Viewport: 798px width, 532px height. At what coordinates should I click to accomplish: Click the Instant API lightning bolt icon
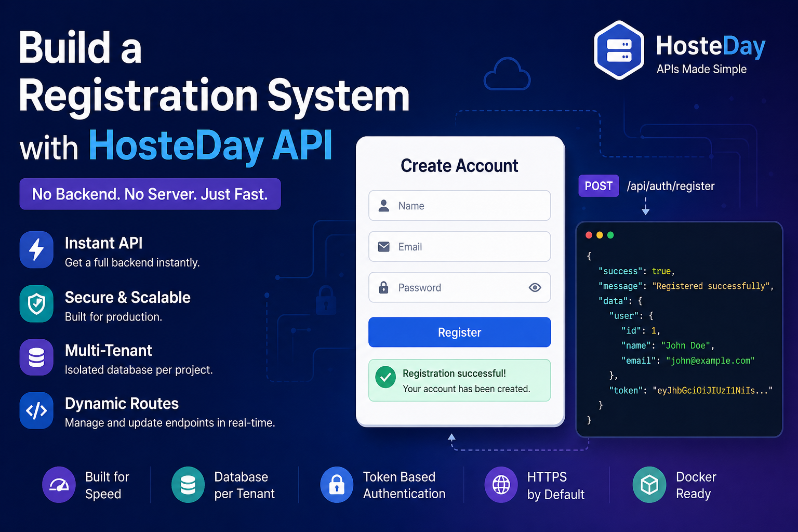point(36,249)
